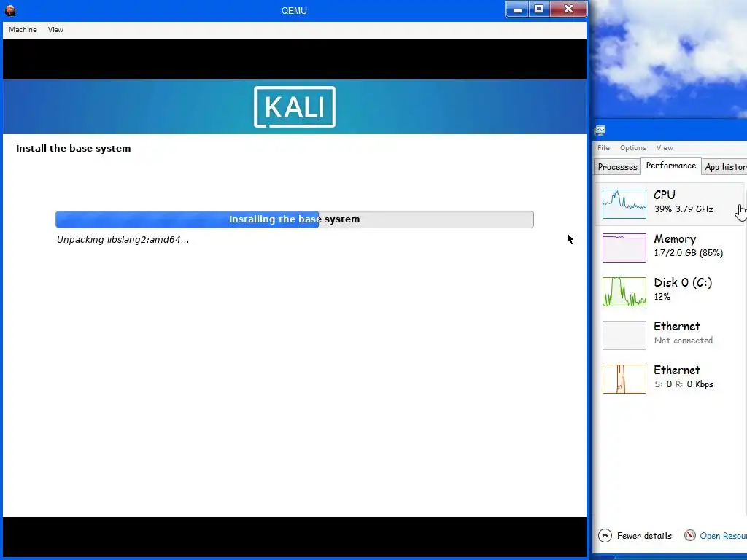Click the 'Unpacking libslang2:amd64...' status text

coord(123,239)
